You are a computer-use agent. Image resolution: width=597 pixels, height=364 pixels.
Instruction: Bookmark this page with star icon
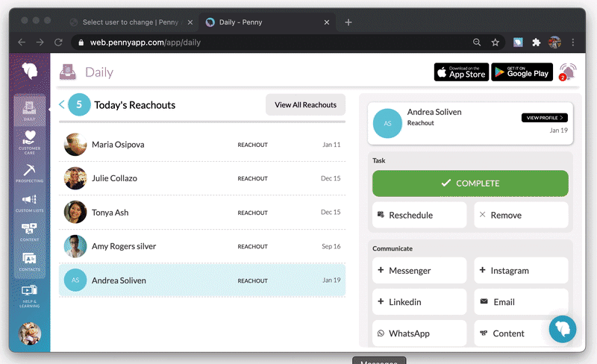(x=495, y=43)
